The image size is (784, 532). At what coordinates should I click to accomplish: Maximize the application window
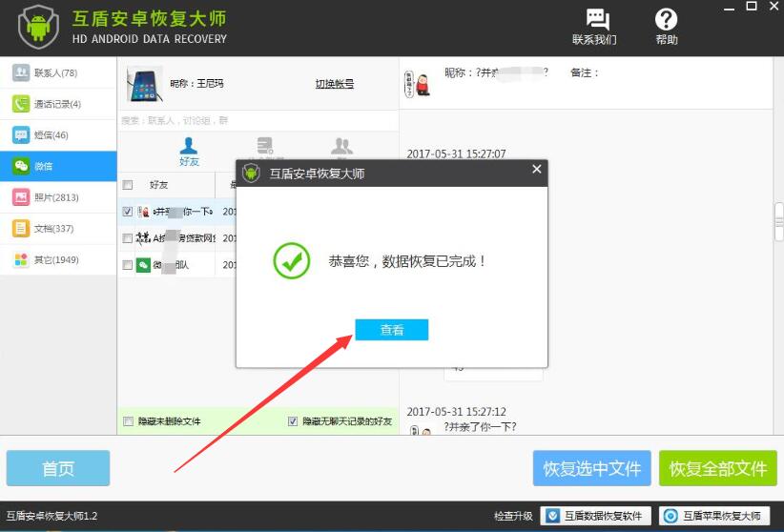click(751, 6)
